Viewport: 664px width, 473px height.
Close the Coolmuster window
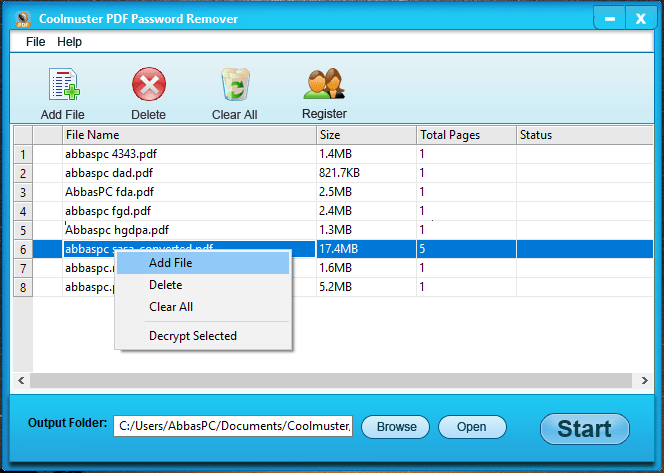[x=641, y=19]
